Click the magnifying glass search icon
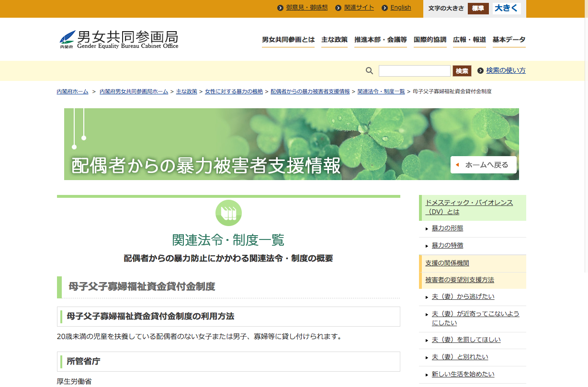Image resolution: width=588 pixels, height=387 pixels. pyautogui.click(x=369, y=71)
